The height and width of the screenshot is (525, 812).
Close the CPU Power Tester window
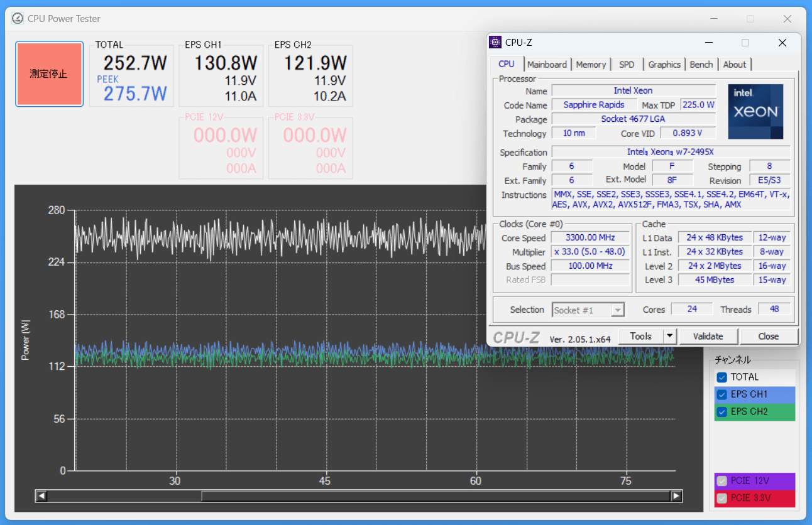(x=787, y=19)
